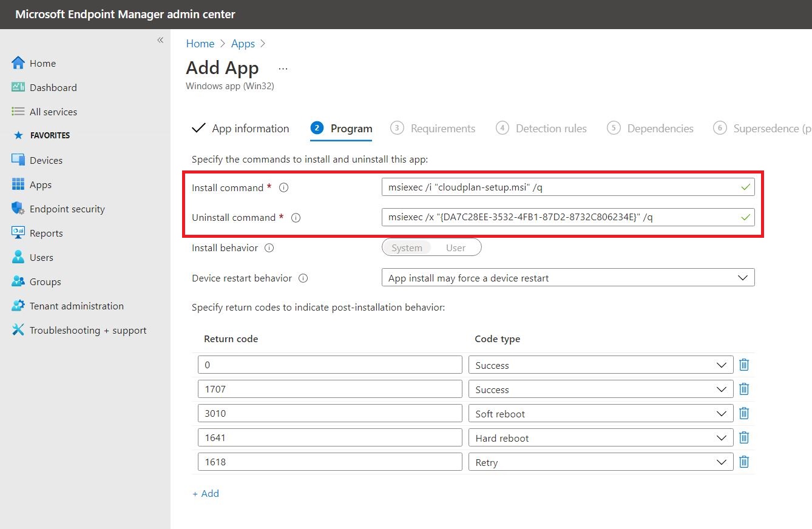Open the Retry code type dropdown
Screen dimensions: 812x529
click(x=722, y=462)
